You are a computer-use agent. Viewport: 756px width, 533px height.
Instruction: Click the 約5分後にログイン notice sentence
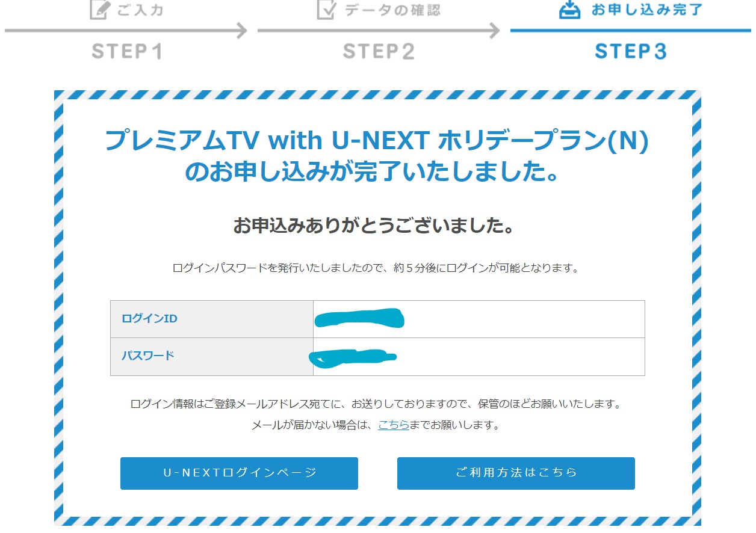376,268
